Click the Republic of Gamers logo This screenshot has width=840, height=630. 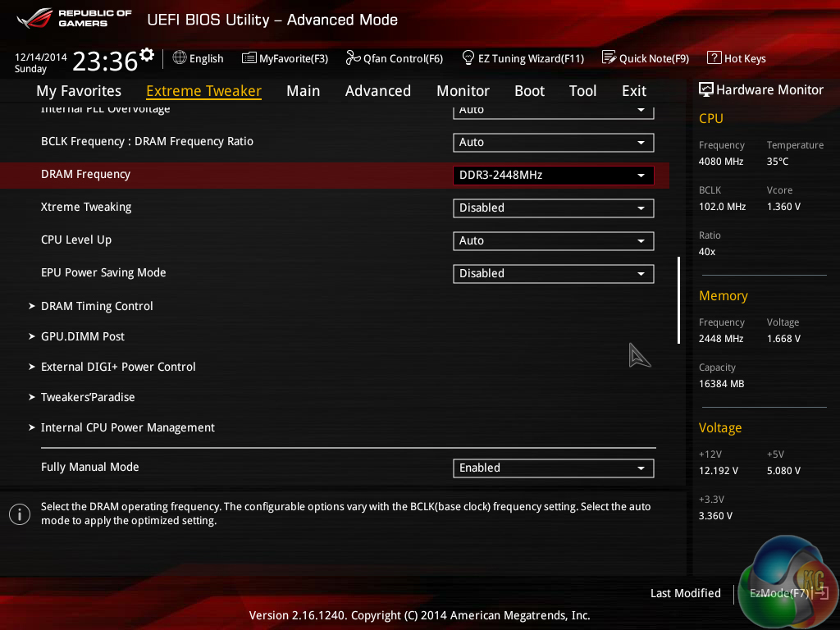pos(75,18)
